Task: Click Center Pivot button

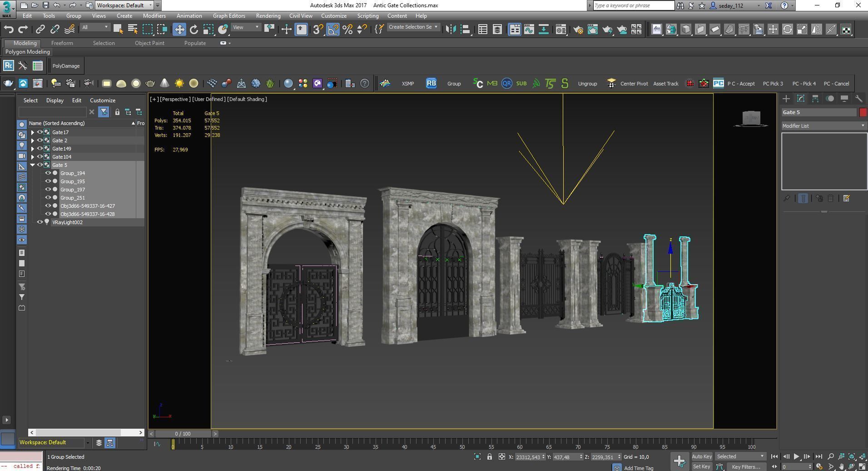Action: click(x=634, y=84)
